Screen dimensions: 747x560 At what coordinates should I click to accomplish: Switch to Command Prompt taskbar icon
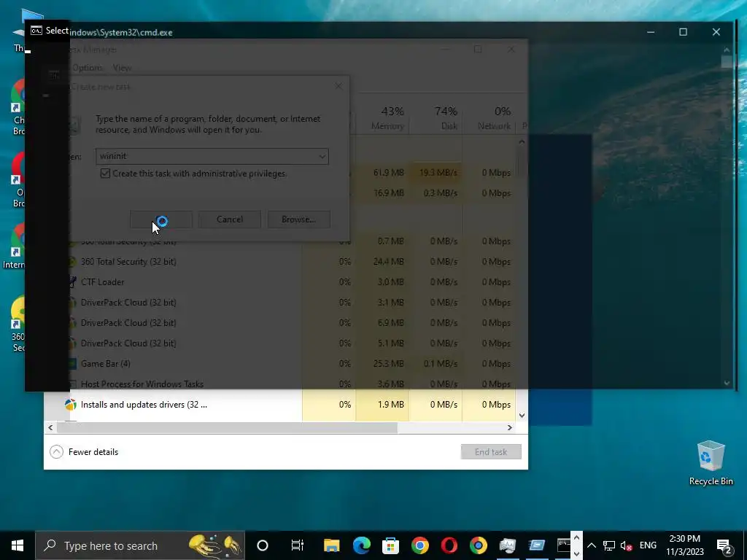pyautogui.click(x=564, y=545)
